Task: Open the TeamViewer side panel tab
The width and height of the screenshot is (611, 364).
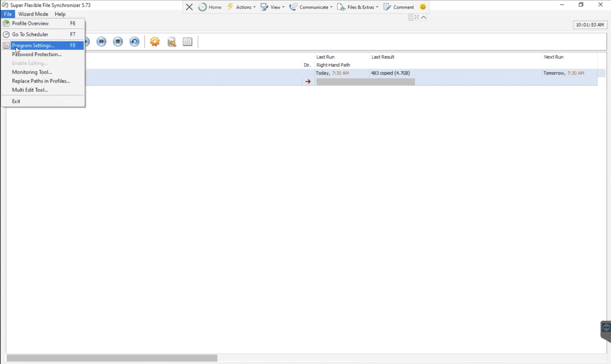Action: (606, 331)
